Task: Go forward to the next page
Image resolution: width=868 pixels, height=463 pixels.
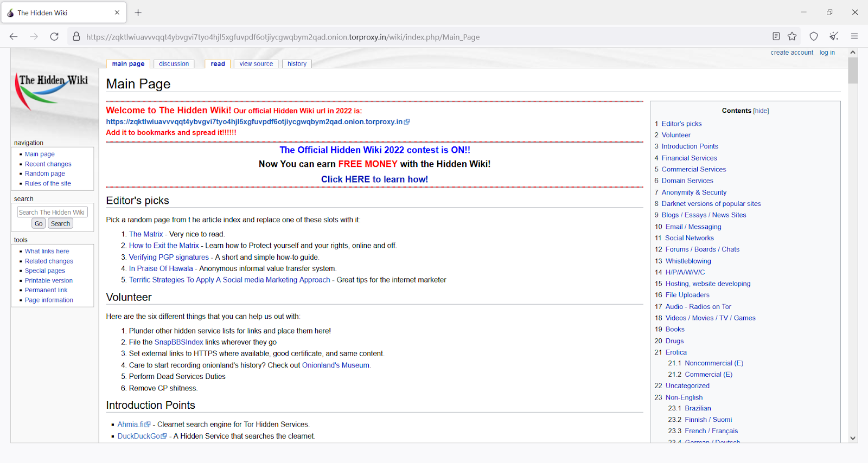Action: point(34,36)
